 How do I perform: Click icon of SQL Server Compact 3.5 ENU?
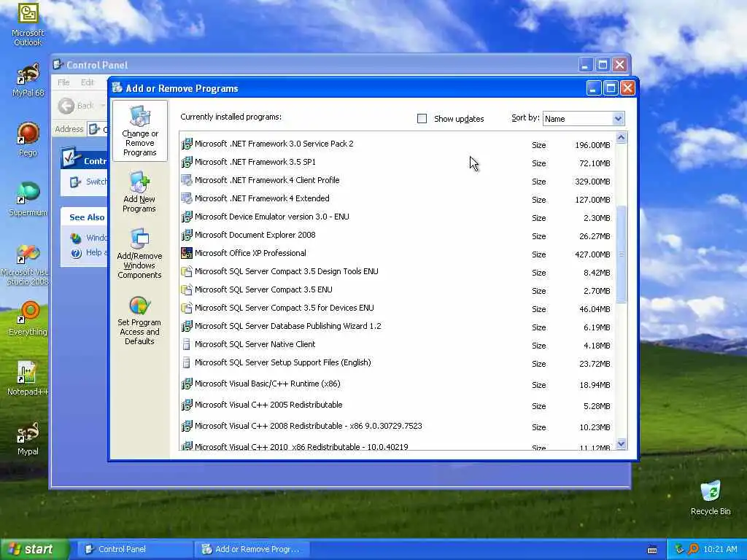pos(187,289)
